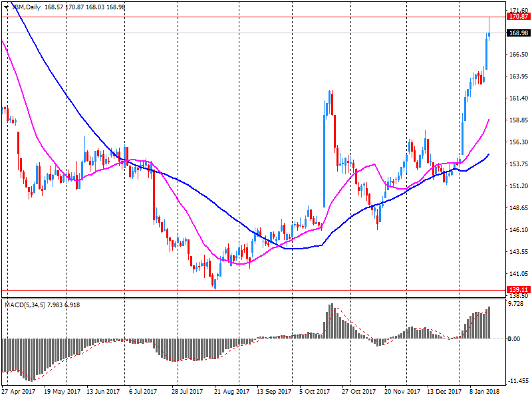Click the 170.87 price label

tap(518, 17)
